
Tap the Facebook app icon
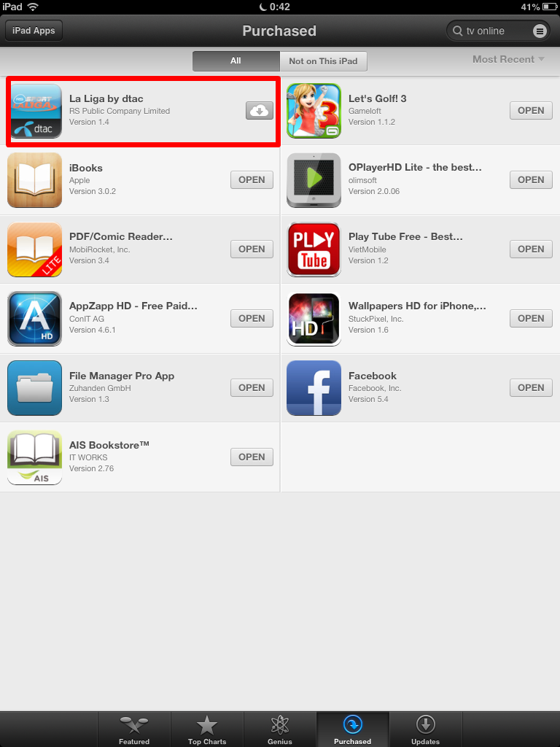tap(314, 388)
